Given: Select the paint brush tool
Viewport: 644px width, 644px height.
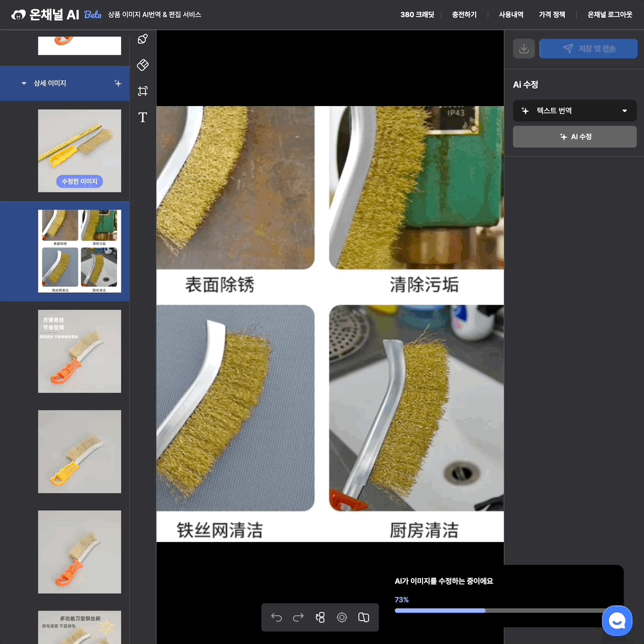Looking at the screenshot, I should tap(143, 39).
